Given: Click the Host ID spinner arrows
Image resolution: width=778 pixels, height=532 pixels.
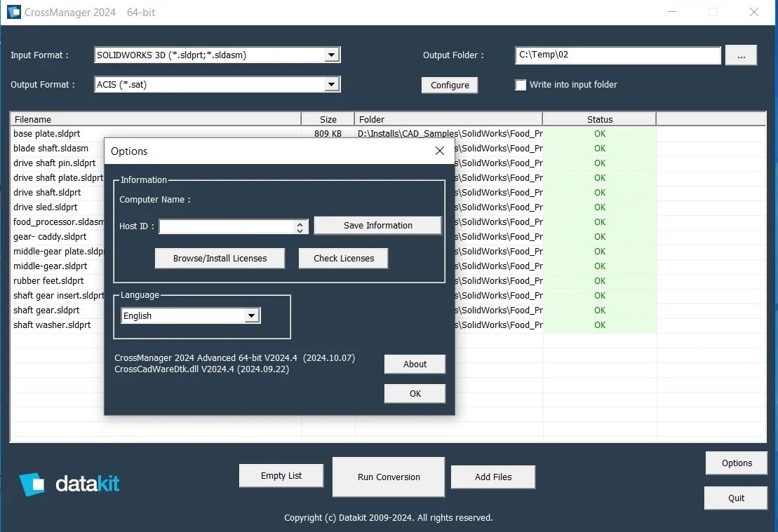Looking at the screenshot, I should click(300, 226).
